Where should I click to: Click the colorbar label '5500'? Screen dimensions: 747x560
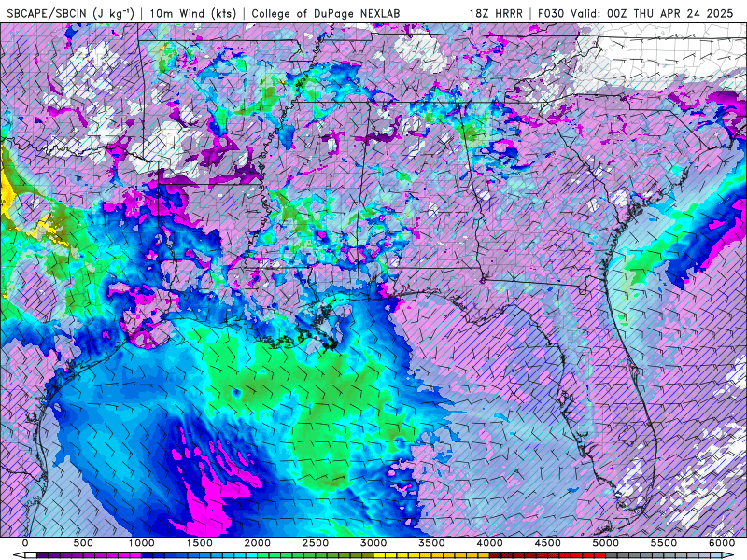coord(664,543)
